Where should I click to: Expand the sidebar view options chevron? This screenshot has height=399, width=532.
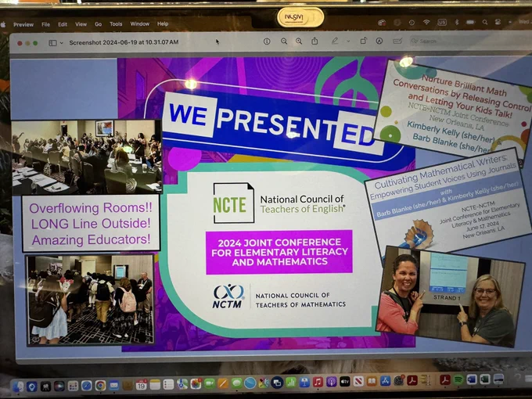[61, 43]
